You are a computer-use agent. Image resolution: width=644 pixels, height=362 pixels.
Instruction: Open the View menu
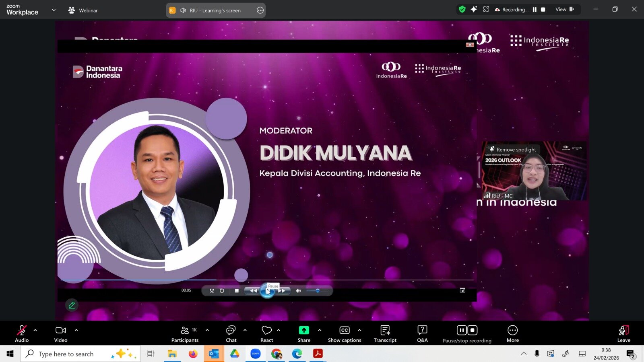coord(564,9)
